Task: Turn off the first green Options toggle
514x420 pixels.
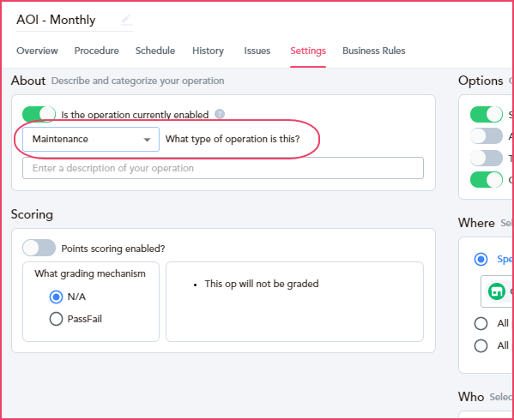Action: (487, 114)
